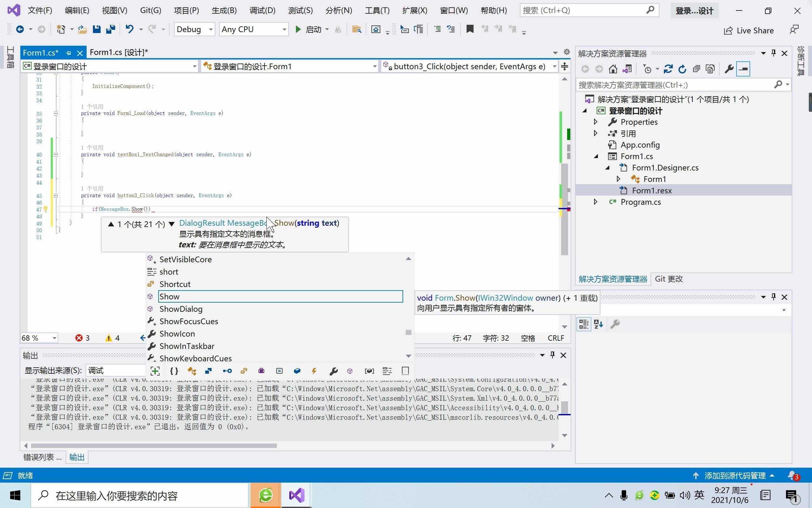812x508 pixels.
Task: Click the Bookmark toggle icon in toolbar
Action: (470, 29)
